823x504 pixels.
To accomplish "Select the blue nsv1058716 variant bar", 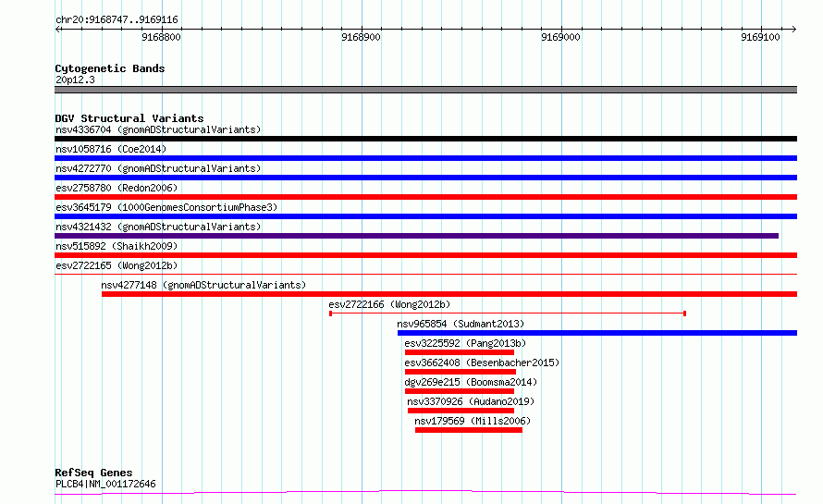I will click(x=425, y=158).
